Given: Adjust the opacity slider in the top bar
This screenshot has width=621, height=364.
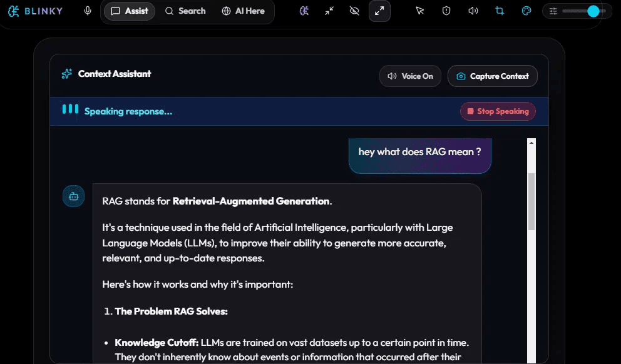Looking at the screenshot, I should coord(584,11).
